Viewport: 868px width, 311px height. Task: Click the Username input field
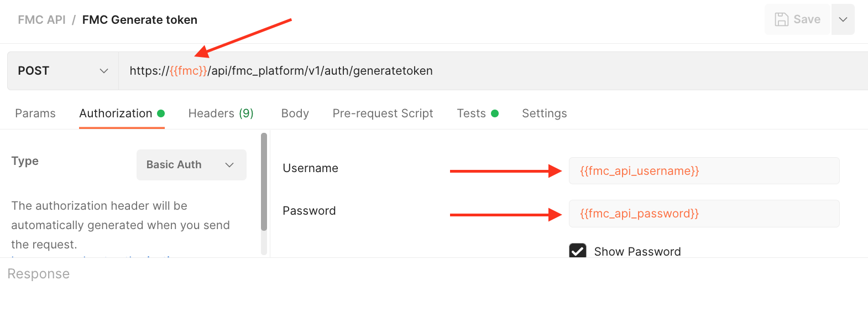[704, 171]
